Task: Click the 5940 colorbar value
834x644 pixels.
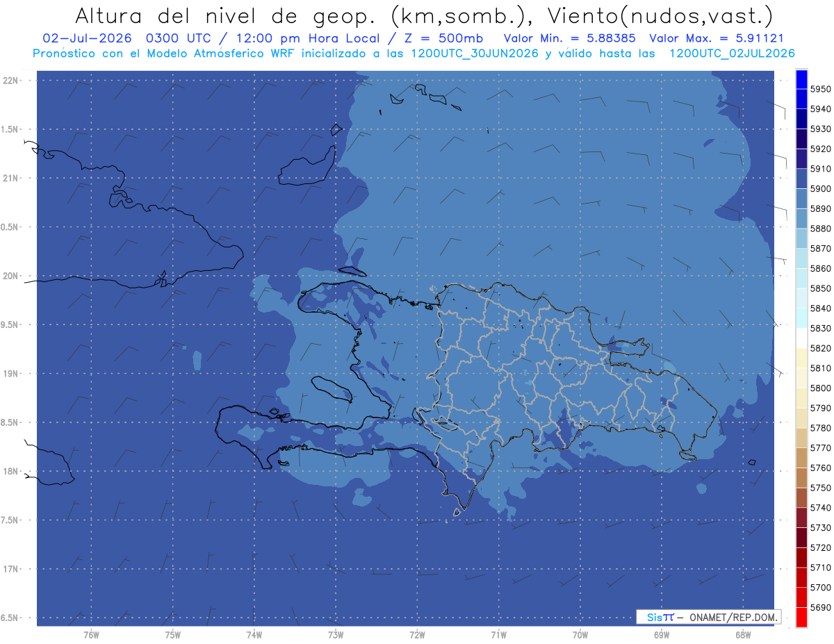Action: (821, 109)
